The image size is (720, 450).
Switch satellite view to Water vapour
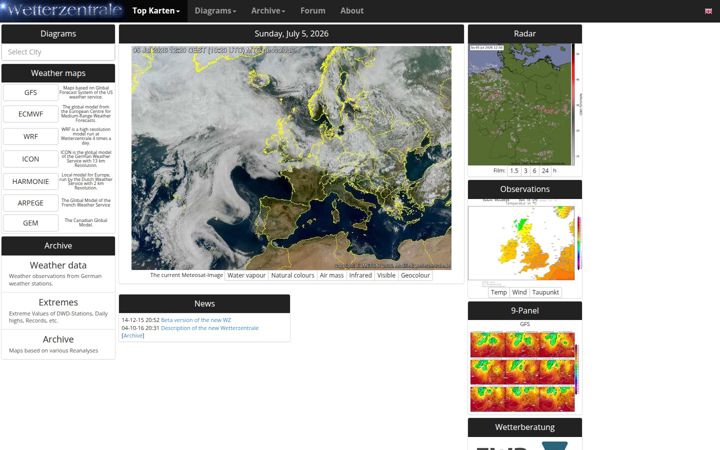[247, 275]
